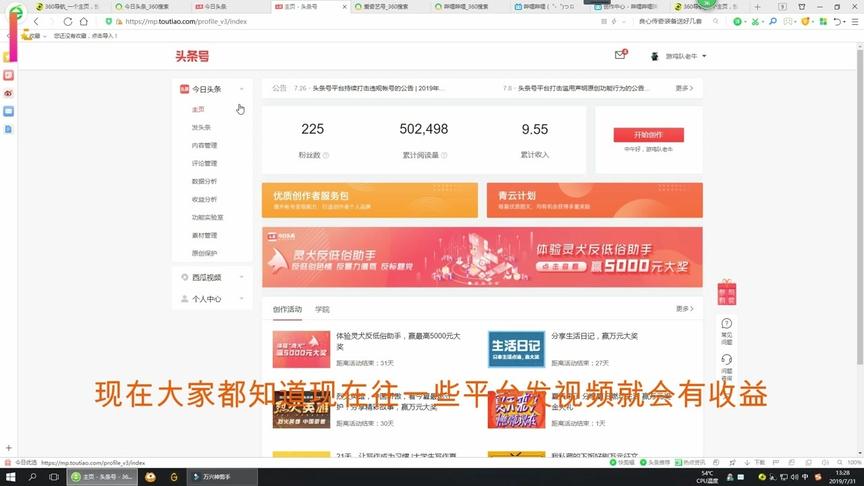Open 评论管理 in the sidebar
Image resolution: width=864 pixels, height=486 pixels.
[204, 163]
